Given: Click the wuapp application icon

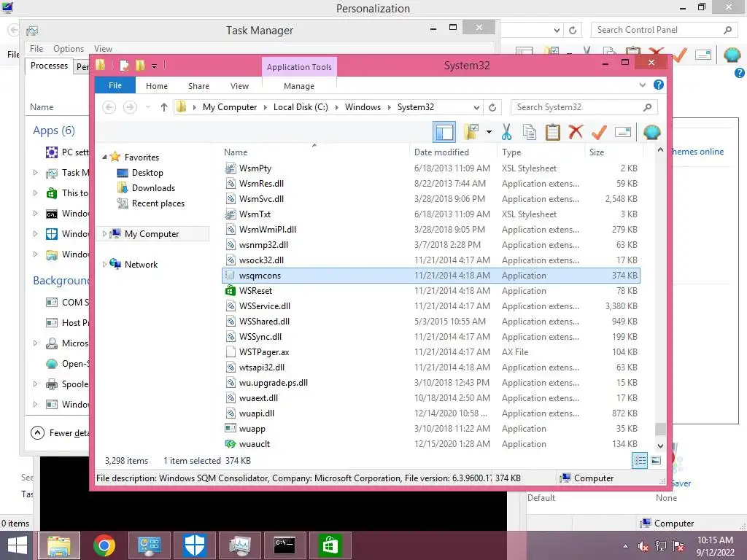Looking at the screenshot, I should (230, 428).
